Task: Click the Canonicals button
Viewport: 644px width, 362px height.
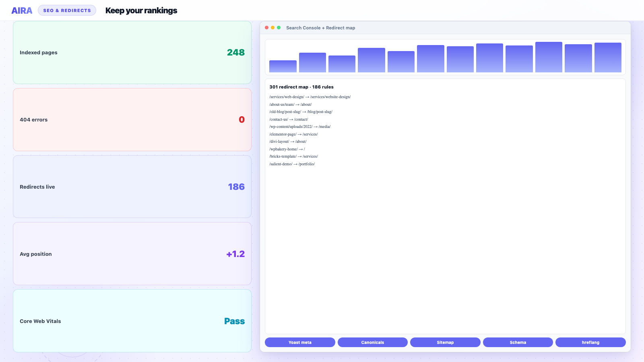Action: (373, 342)
